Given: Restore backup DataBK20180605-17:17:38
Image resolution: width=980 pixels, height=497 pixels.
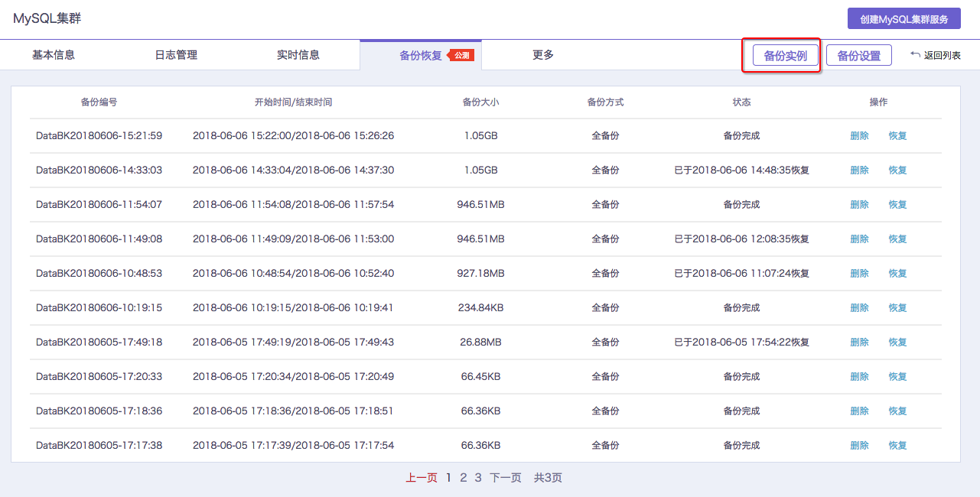Looking at the screenshot, I should (898, 446).
